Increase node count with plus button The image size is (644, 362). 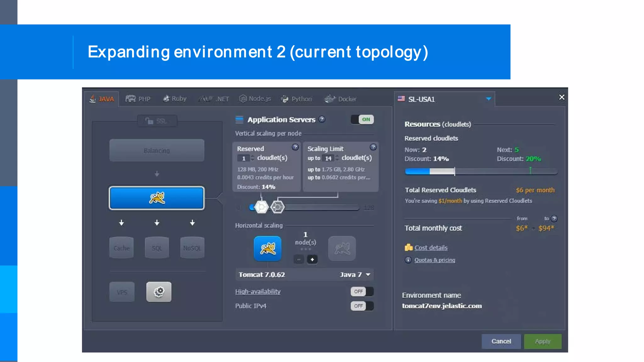click(312, 259)
